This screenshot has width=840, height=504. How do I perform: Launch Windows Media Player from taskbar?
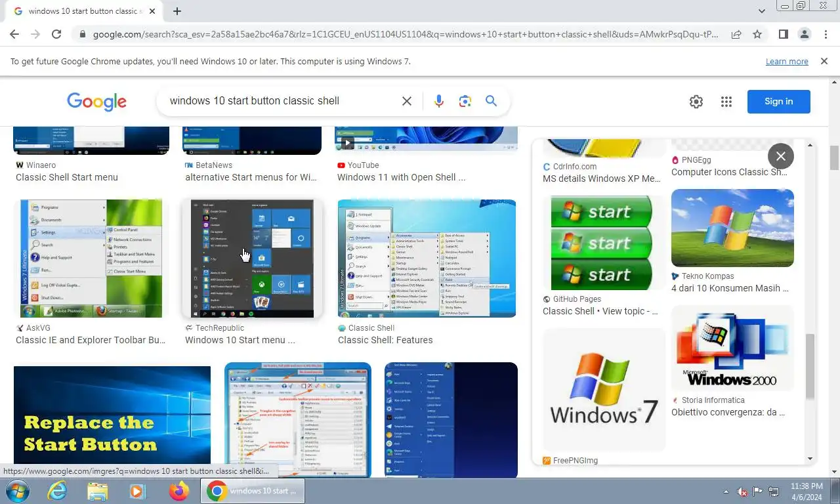tap(136, 491)
